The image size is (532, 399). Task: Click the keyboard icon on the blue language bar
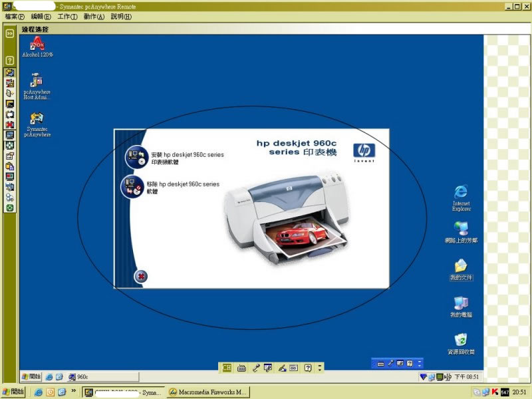(x=380, y=364)
